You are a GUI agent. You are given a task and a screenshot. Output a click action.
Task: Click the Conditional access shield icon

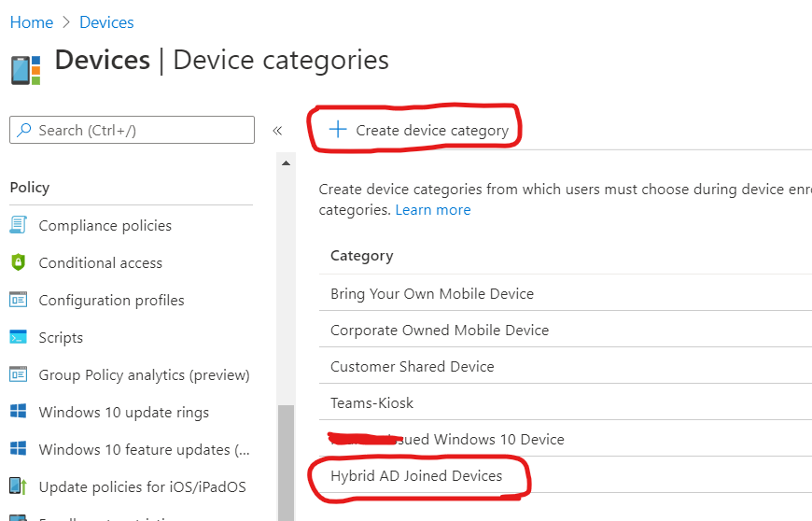pos(19,262)
